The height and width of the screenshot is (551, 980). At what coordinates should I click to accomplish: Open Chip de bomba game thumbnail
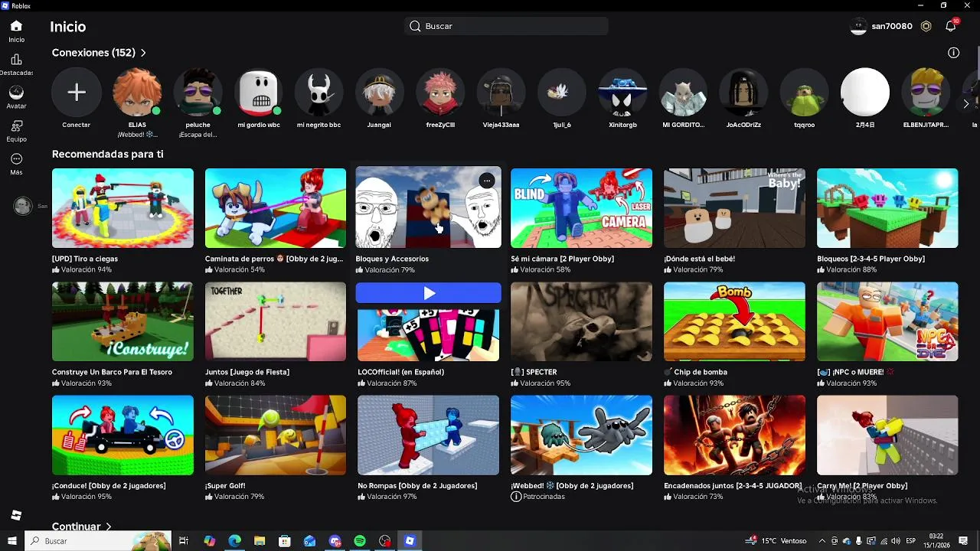(x=734, y=321)
